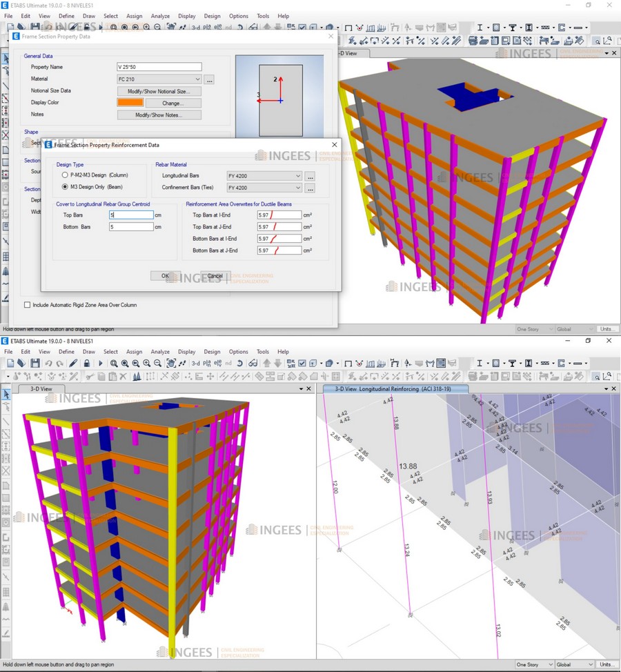Click Modify/Show Notional Size... button

(159, 91)
